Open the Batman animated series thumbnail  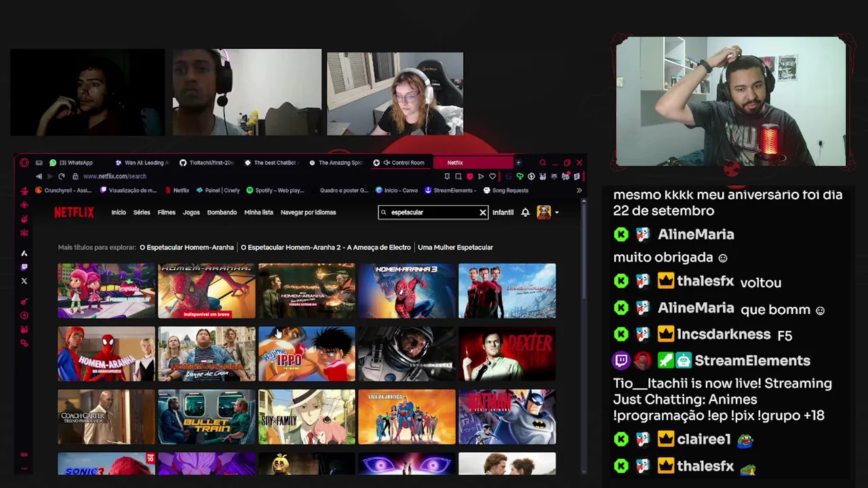point(507,417)
